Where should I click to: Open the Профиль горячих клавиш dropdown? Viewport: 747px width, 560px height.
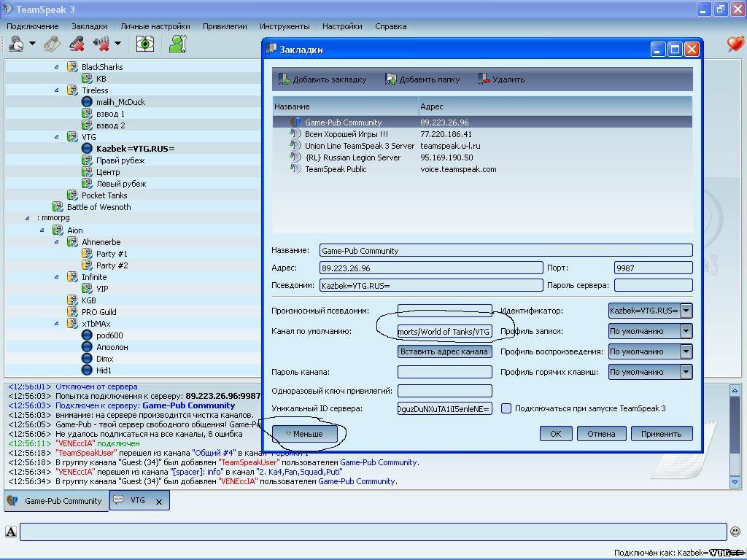point(686,373)
